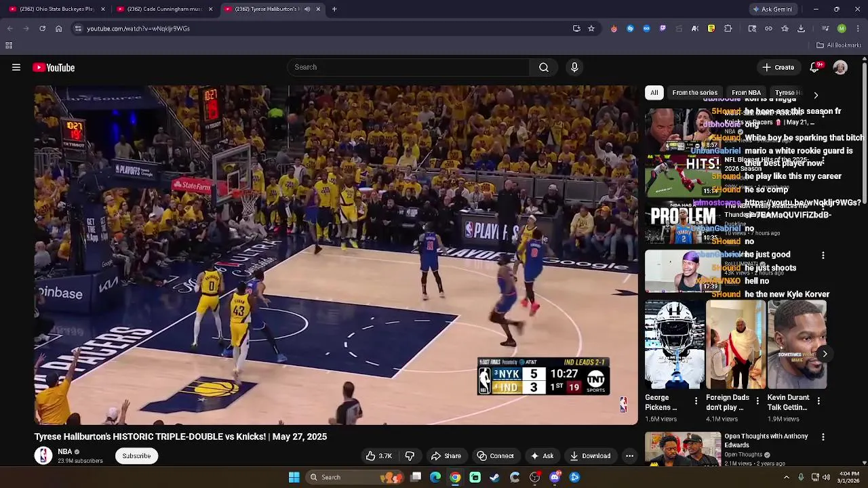The image size is (868, 488).
Task: Open Steam from the taskbar
Action: (x=494, y=477)
